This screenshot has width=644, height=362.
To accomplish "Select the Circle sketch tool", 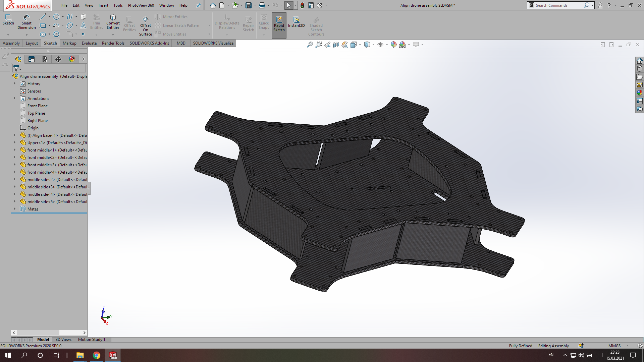I will [x=56, y=17].
